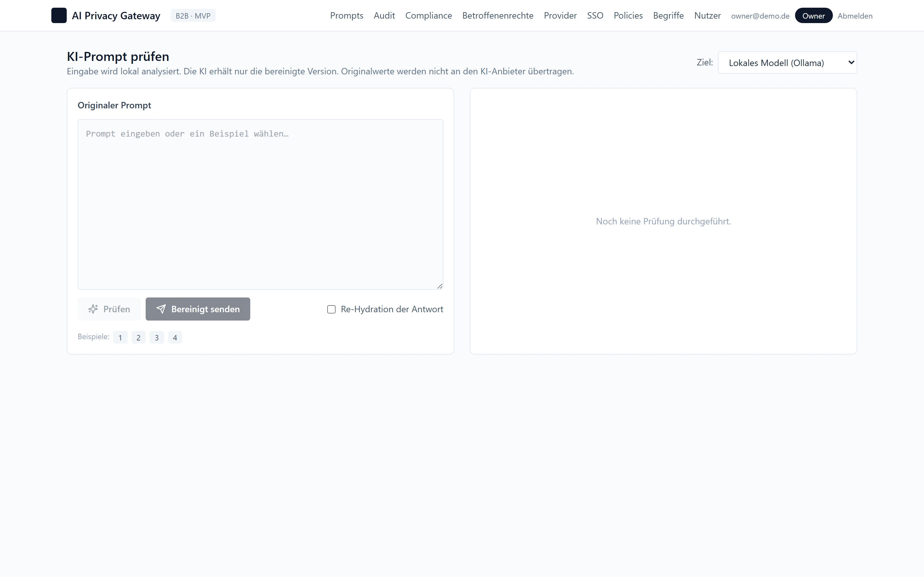Screen dimensions: 924x577
Task: Open the SSO configuration
Action: pos(595,16)
